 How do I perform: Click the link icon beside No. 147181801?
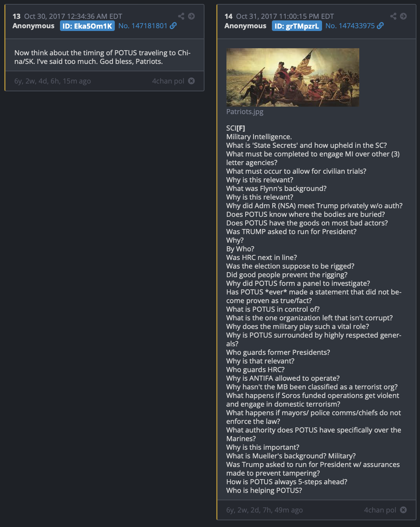point(173,25)
